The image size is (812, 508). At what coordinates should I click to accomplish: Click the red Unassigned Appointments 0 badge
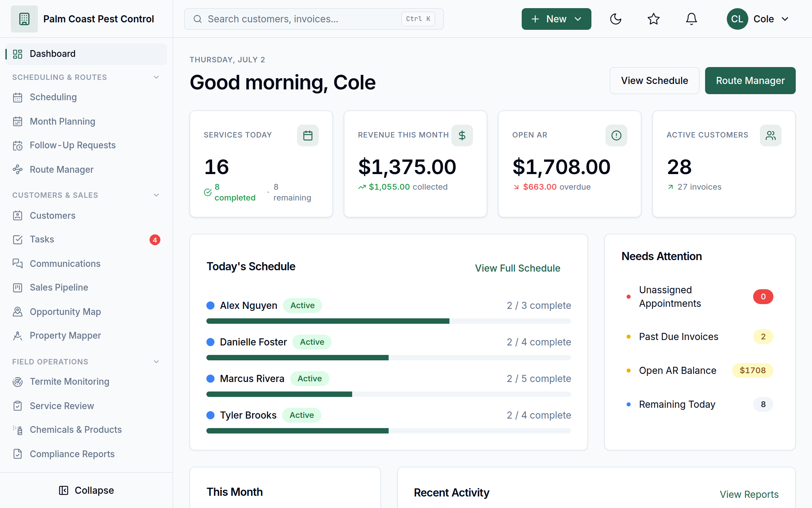(763, 297)
